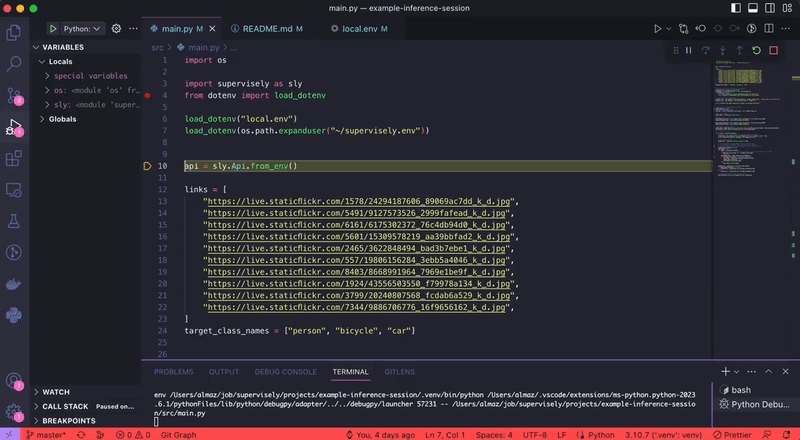The image size is (800, 440).
Task: Go to previous change in editor title
Action: [x=701, y=29]
